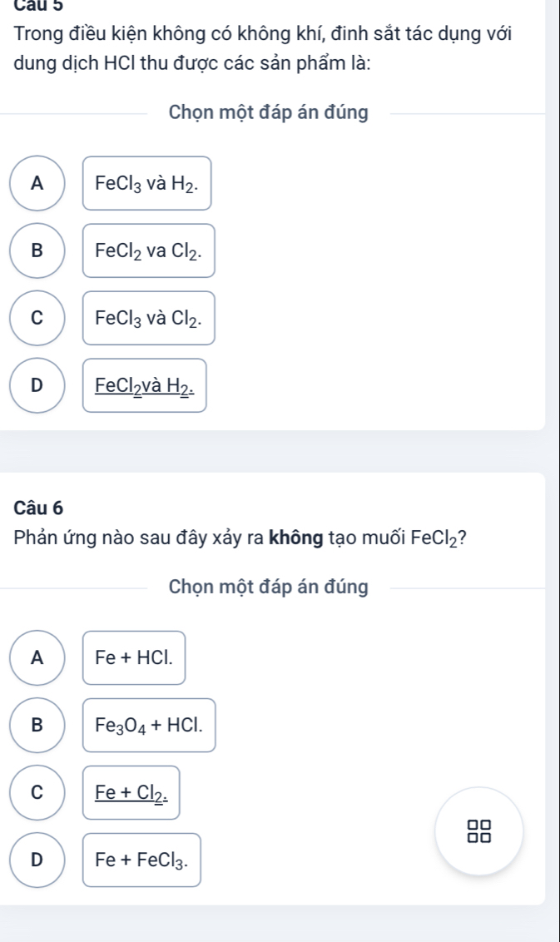Pick circle D in Câu 6
This screenshot has height=942, width=560.
(x=37, y=860)
